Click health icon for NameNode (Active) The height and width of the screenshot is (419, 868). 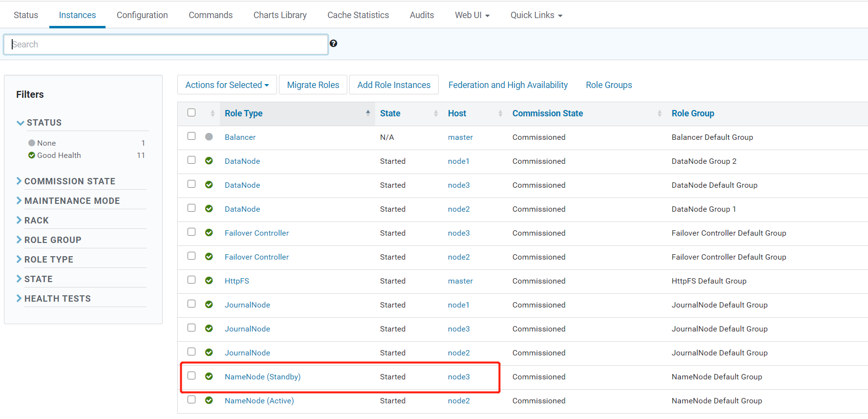click(x=209, y=400)
